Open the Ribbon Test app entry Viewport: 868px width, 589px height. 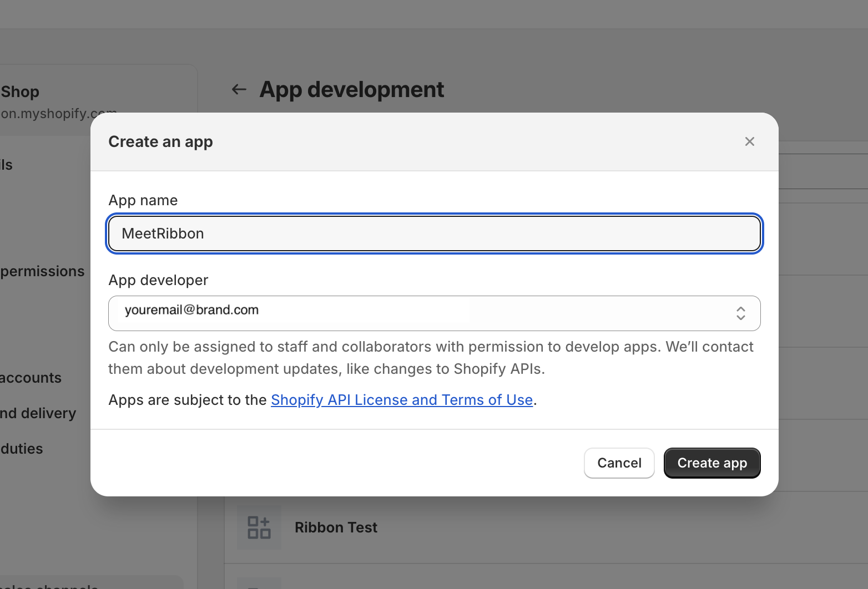point(336,527)
